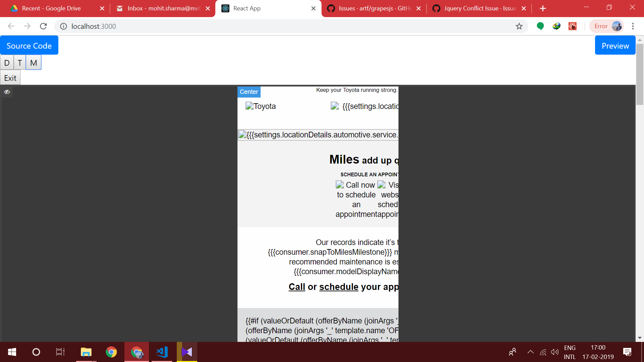This screenshot has height=362, width=644.
Task: Open Visual Studio Code from taskbar
Action: coord(162,352)
